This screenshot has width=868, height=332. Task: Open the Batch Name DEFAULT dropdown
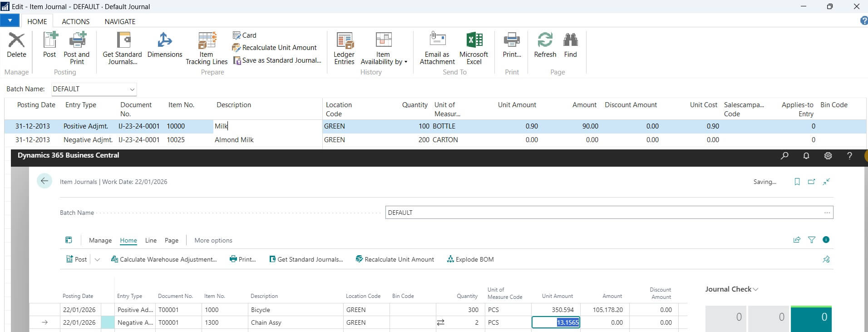point(132,89)
